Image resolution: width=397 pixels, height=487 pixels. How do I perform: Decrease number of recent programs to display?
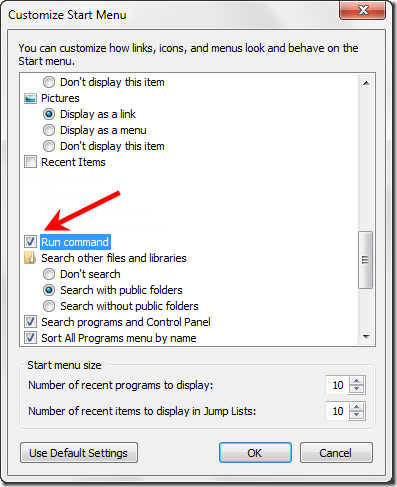pos(357,389)
